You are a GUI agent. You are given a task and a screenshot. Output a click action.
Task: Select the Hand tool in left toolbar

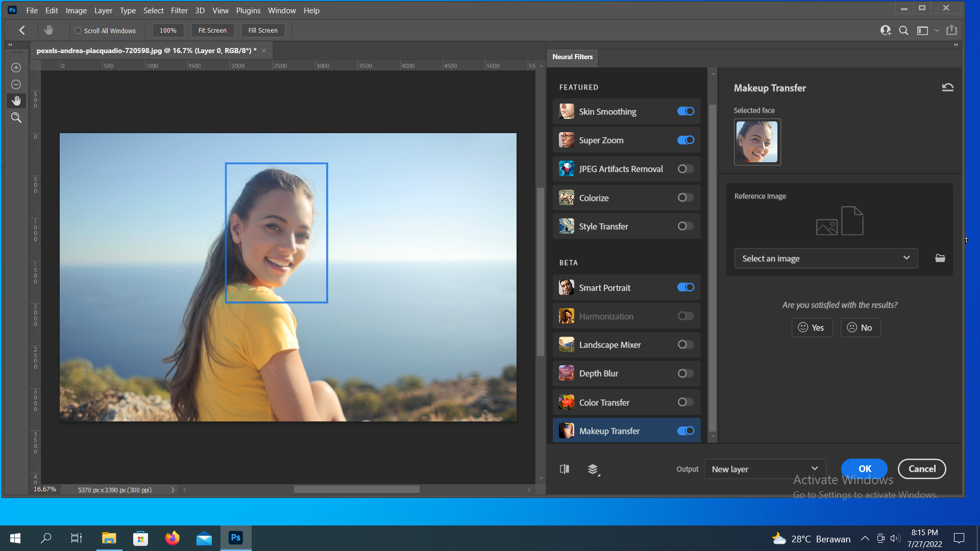16,101
